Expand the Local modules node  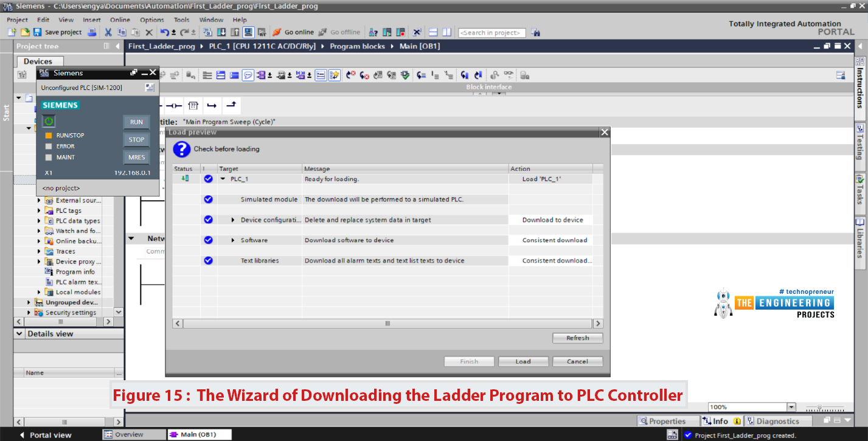pyautogui.click(x=40, y=292)
